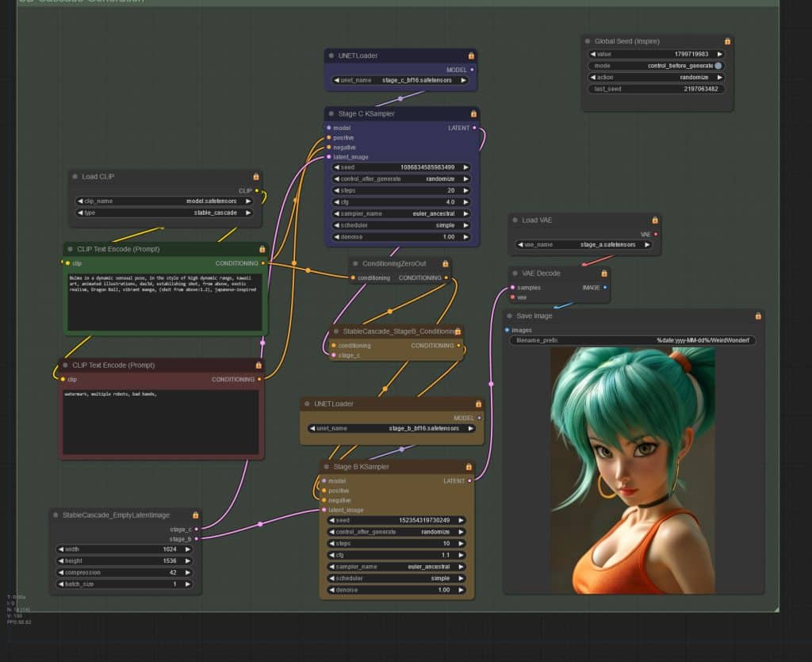
Task: Open the scheduler dropdown in Stage C KSampler
Action: point(401,226)
